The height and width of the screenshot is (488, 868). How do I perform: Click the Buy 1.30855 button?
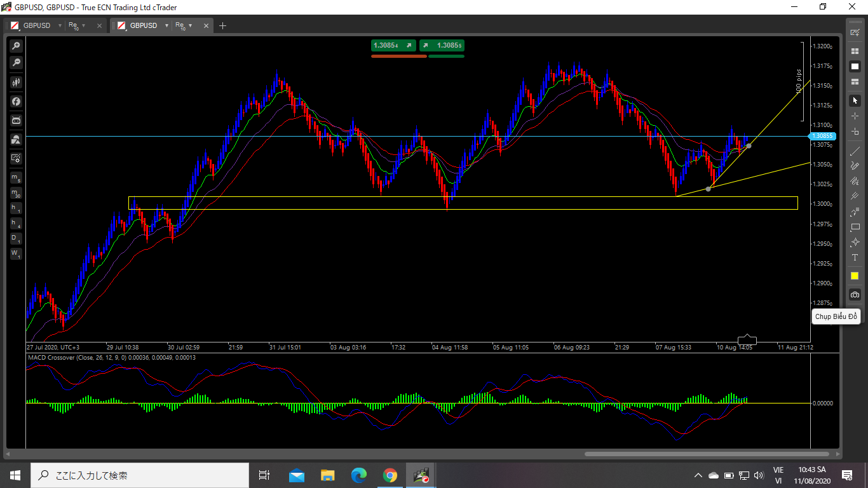[x=442, y=45]
